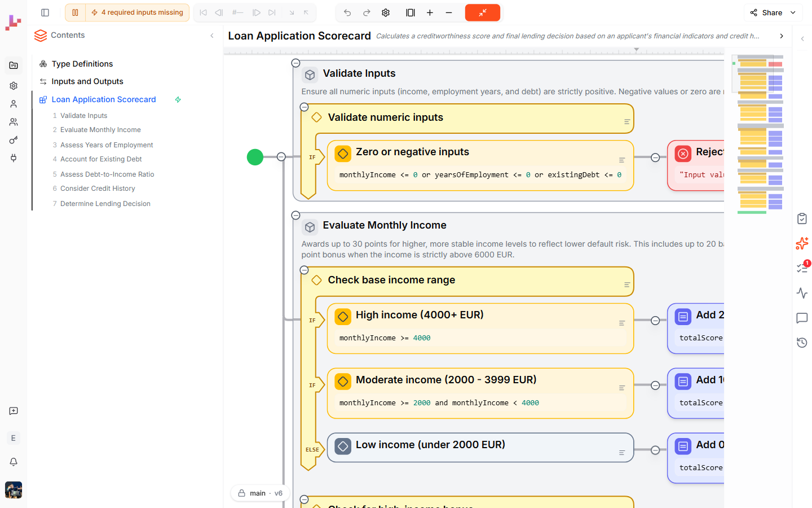The width and height of the screenshot is (812, 508).
Task: Go to section 5 Assess Debt-to-Income Ratio
Action: pos(107,174)
